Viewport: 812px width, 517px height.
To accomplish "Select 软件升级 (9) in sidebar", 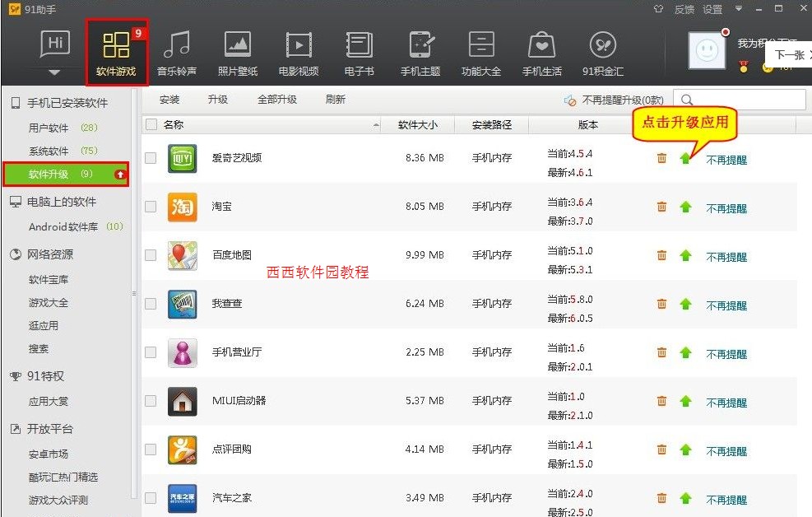I will click(x=66, y=174).
